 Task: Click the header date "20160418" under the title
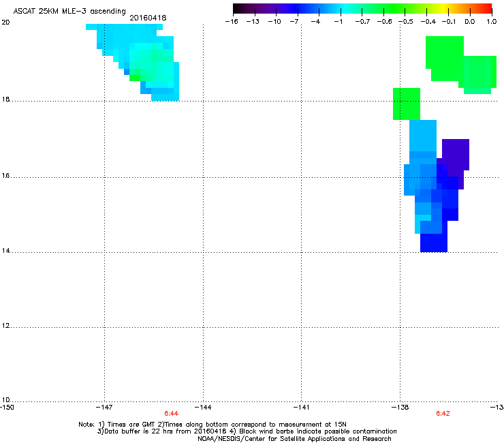coord(148,18)
